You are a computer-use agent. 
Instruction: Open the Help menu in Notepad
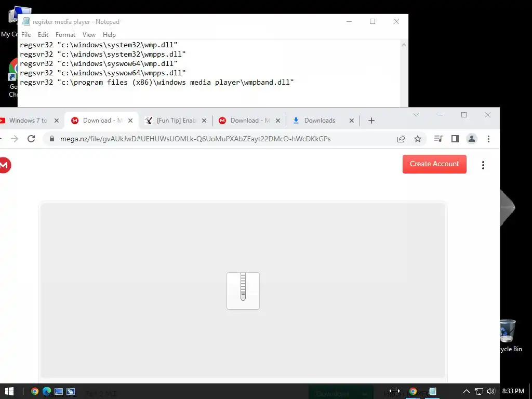pos(109,35)
